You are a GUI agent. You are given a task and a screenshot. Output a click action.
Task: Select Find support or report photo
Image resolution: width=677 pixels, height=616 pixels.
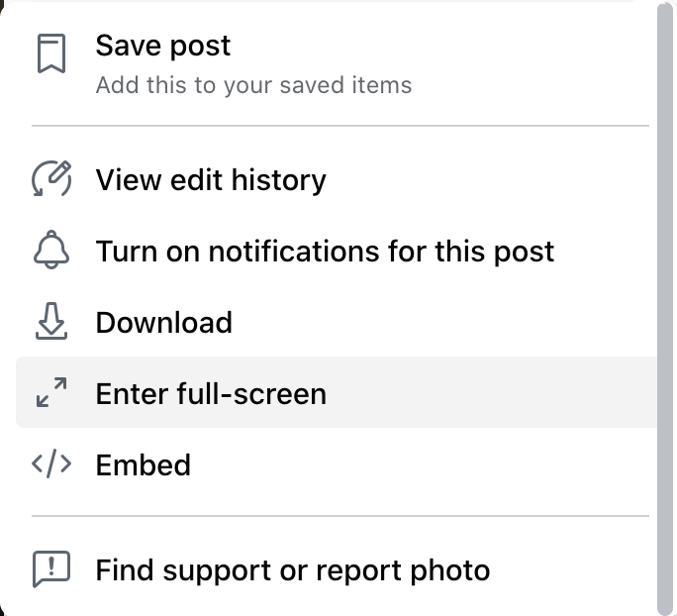337,569
